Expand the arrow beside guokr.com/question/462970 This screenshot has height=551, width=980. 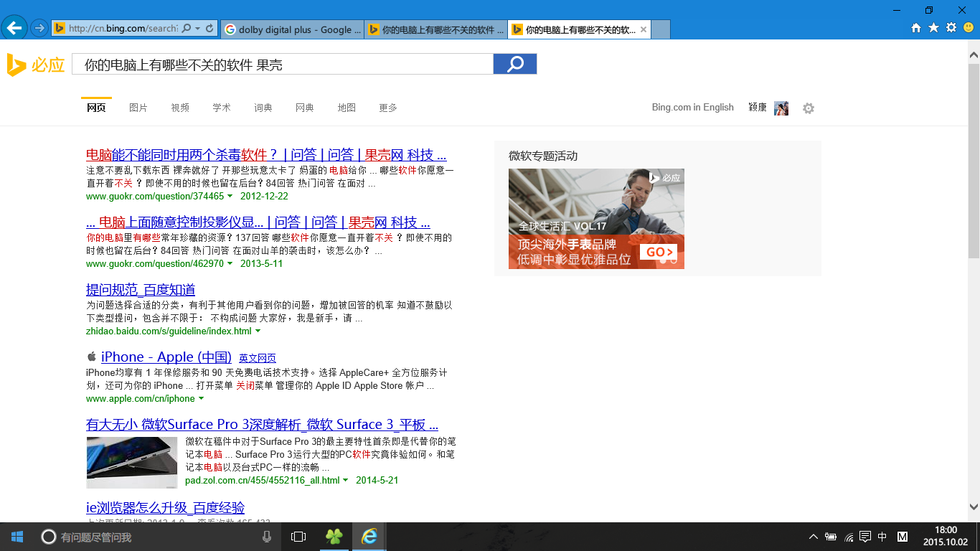[230, 264]
